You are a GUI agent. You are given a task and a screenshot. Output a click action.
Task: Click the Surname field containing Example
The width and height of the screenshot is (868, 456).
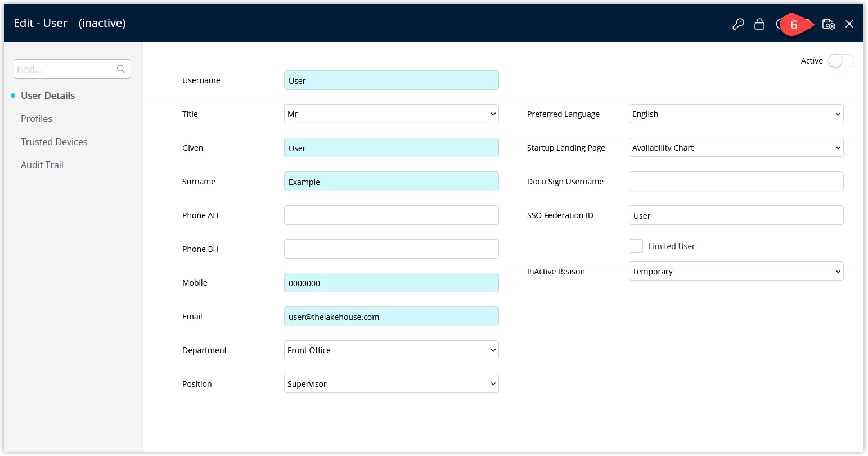[x=392, y=182]
